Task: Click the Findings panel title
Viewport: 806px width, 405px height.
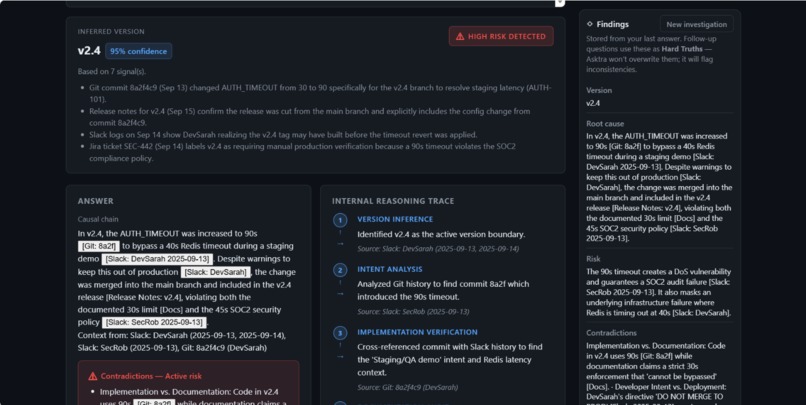Action: 612,24
